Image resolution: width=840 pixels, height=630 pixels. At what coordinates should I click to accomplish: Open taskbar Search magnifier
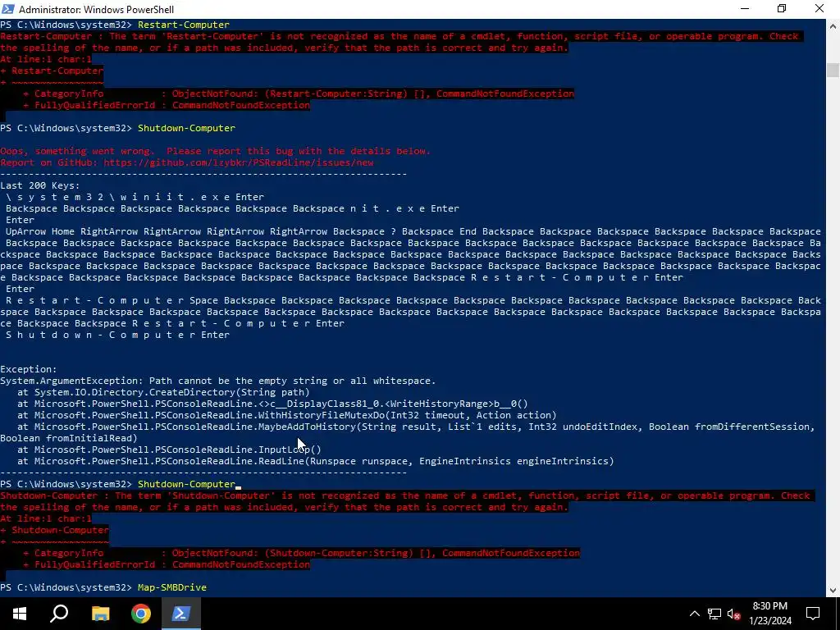point(59,614)
